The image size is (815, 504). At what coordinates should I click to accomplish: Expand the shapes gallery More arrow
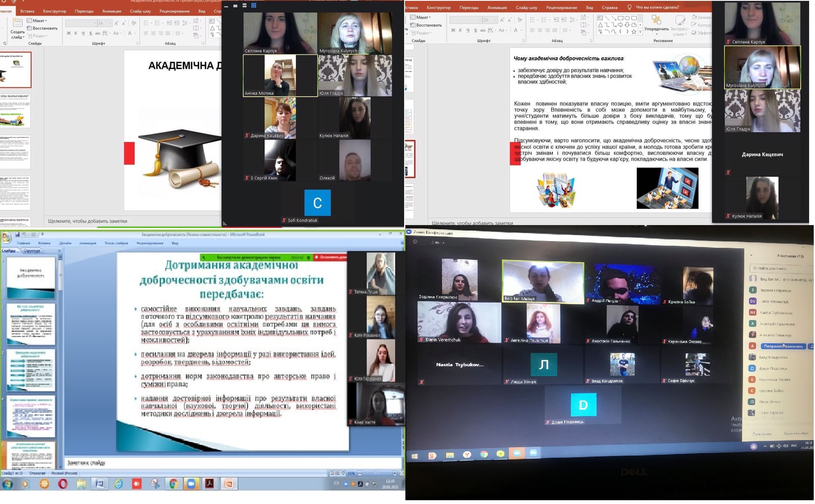pos(640,32)
